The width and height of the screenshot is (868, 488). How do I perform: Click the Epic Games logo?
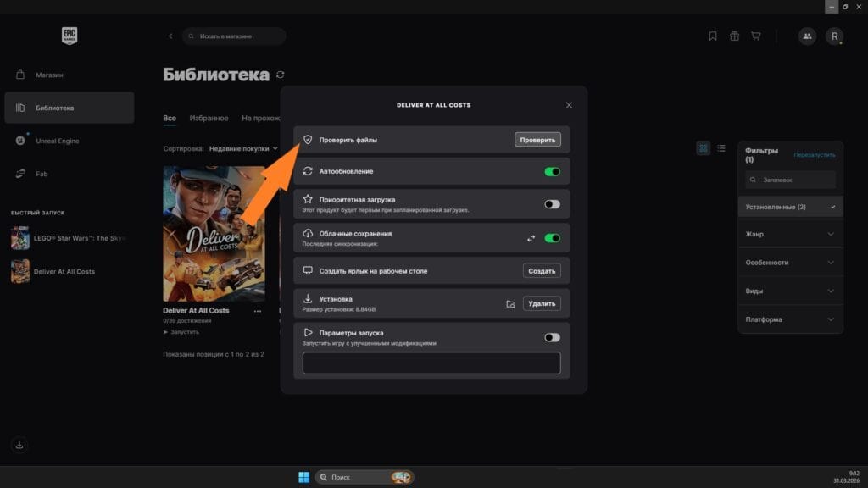click(x=70, y=36)
